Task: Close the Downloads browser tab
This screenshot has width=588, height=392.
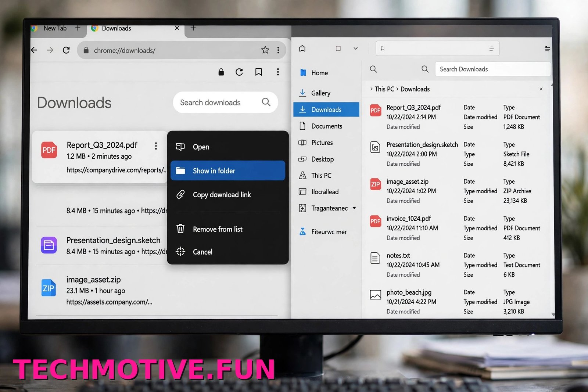Action: [x=177, y=28]
